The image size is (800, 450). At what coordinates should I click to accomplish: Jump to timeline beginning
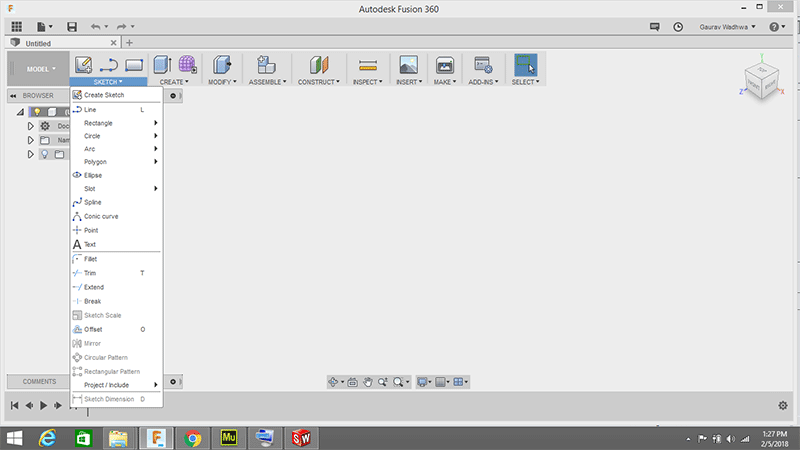pos(14,405)
